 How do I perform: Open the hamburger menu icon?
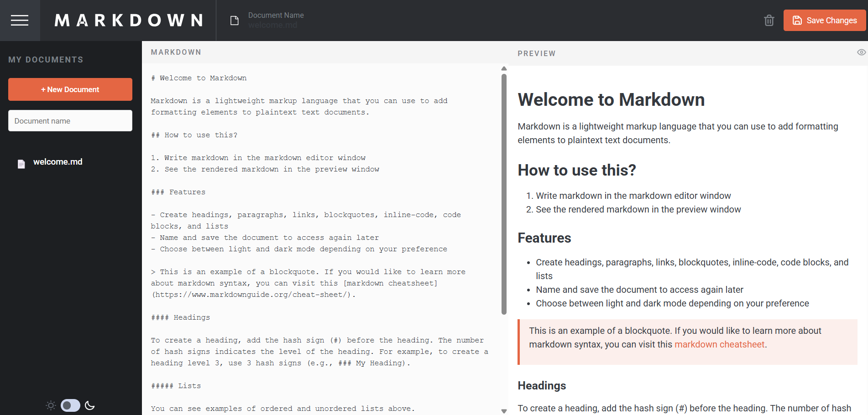click(x=20, y=21)
